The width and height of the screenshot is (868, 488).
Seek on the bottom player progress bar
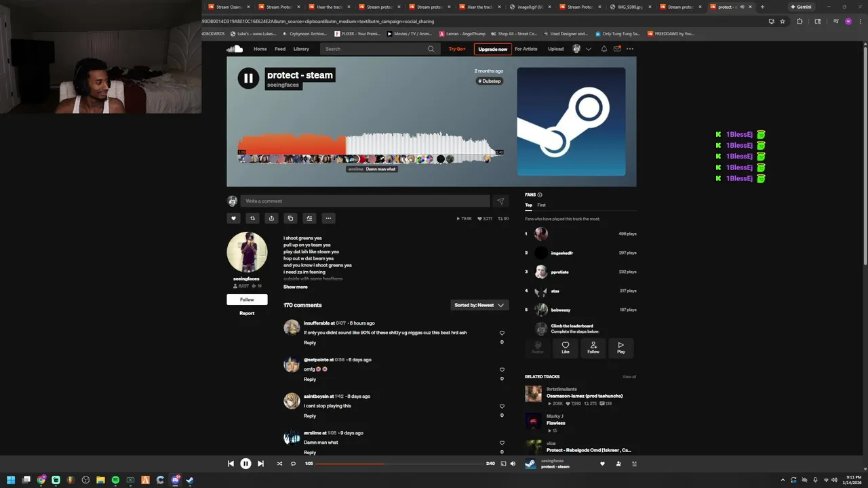point(399,464)
